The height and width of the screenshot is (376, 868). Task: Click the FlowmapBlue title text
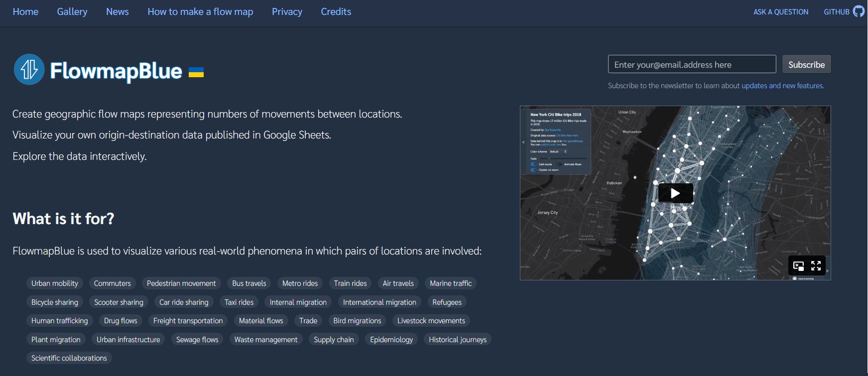click(x=116, y=71)
